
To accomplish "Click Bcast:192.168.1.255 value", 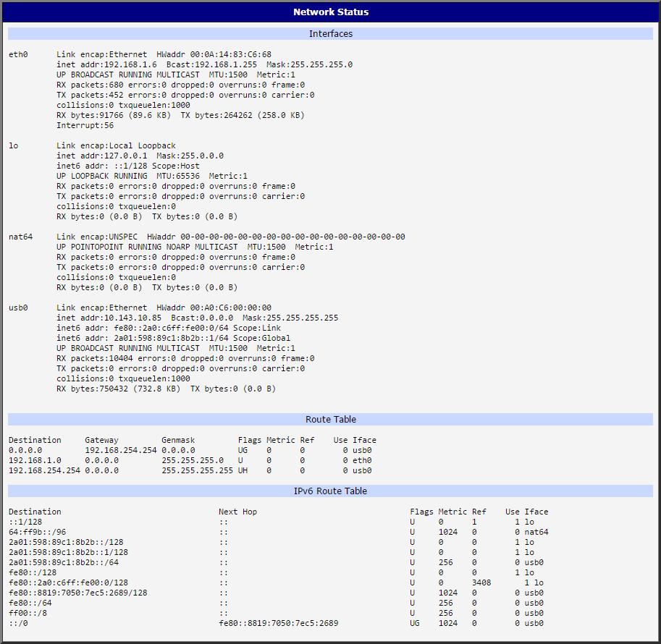I will point(211,64).
